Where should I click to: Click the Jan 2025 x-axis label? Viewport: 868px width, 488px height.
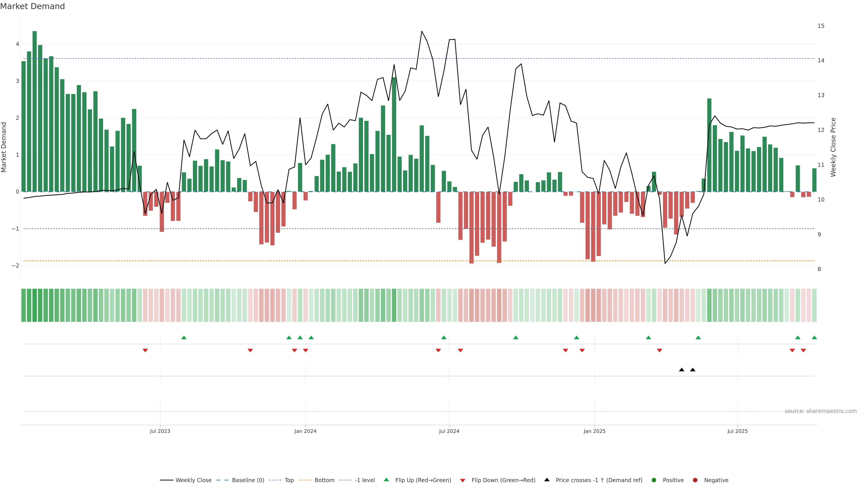pyautogui.click(x=594, y=431)
